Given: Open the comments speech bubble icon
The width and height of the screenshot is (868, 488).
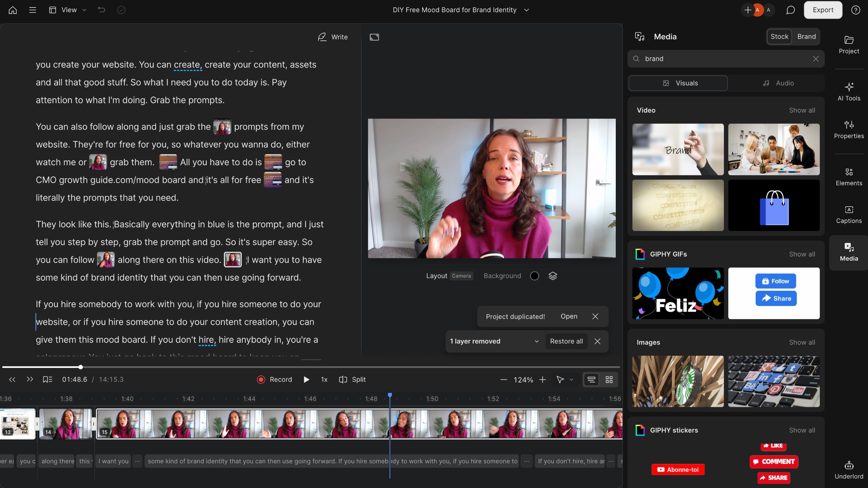Looking at the screenshot, I should tap(790, 10).
